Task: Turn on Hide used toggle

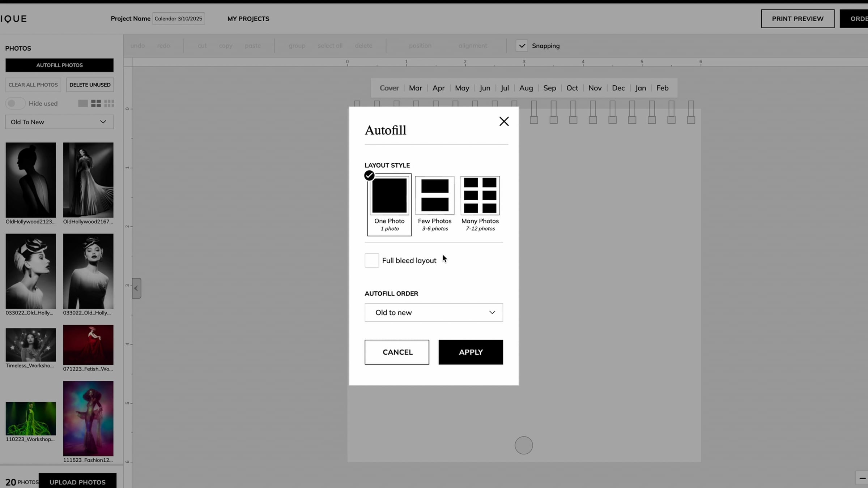Action: [x=15, y=103]
